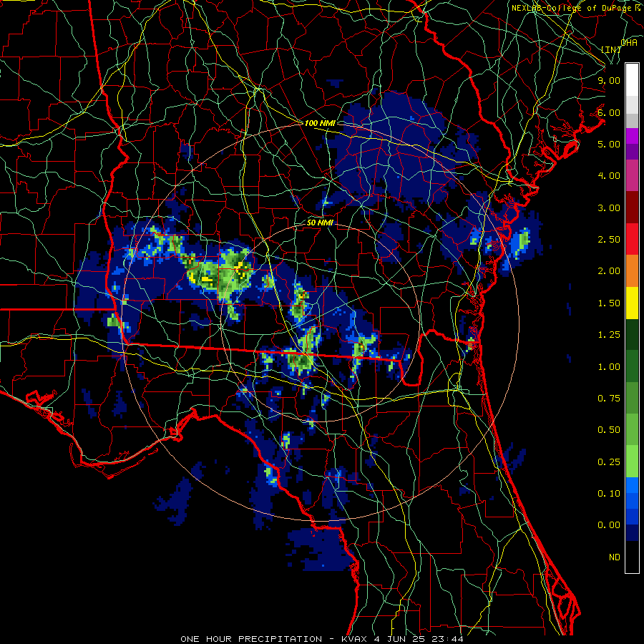Click the ND legend label

click(615, 557)
